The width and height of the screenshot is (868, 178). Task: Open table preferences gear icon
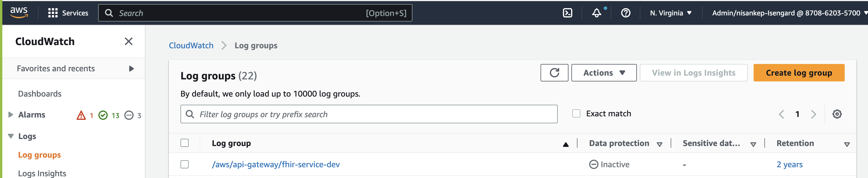837,114
